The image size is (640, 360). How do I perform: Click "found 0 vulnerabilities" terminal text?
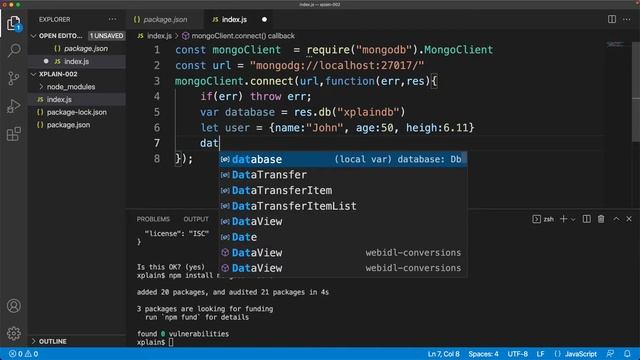[x=183, y=334]
